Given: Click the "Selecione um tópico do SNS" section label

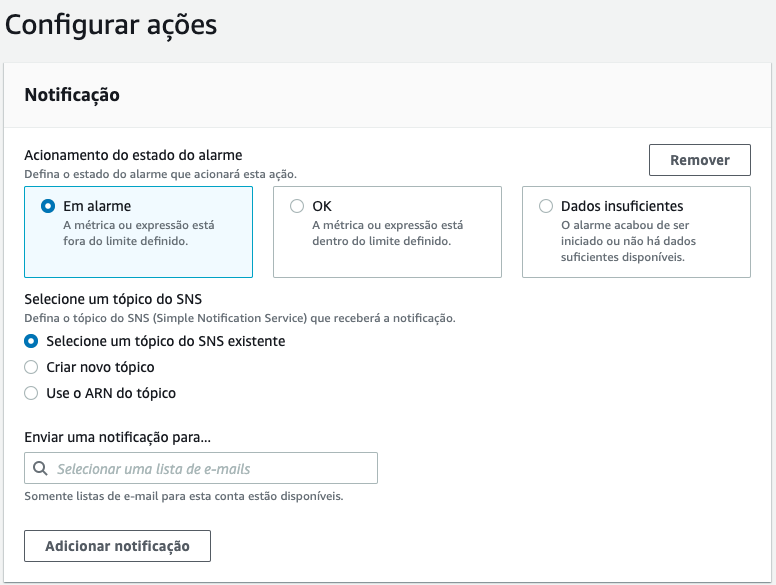Looking at the screenshot, I should click(x=113, y=299).
